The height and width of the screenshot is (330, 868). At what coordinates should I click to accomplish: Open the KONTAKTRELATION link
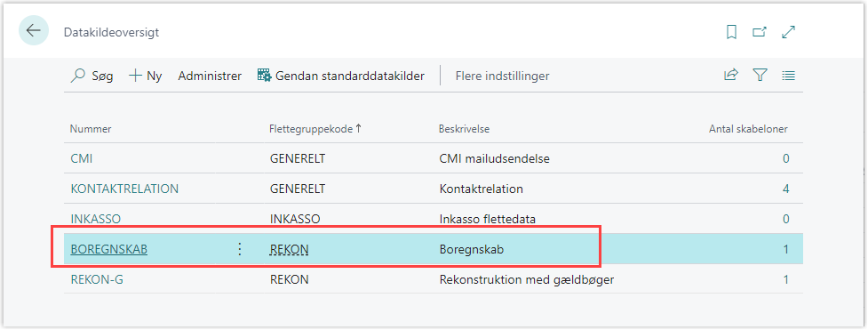click(124, 189)
